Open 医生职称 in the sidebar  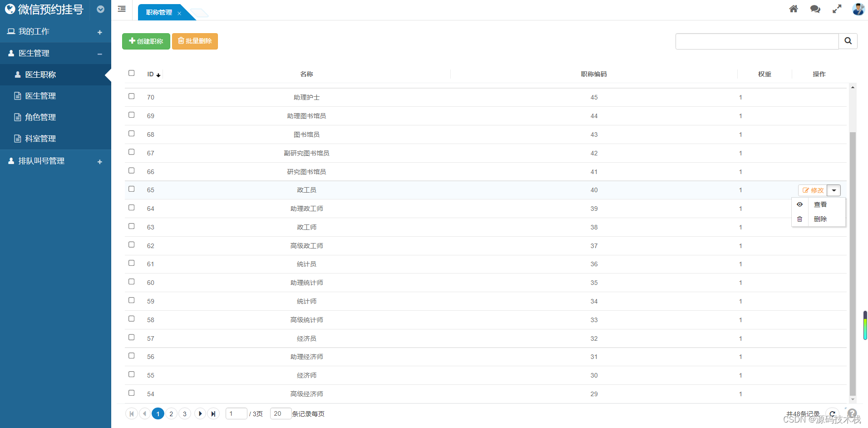[x=55, y=75]
